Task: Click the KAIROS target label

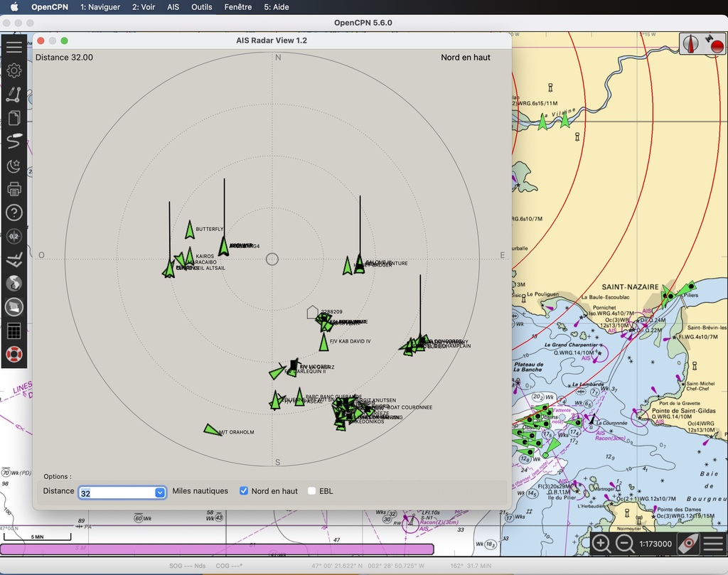Action: (x=205, y=256)
